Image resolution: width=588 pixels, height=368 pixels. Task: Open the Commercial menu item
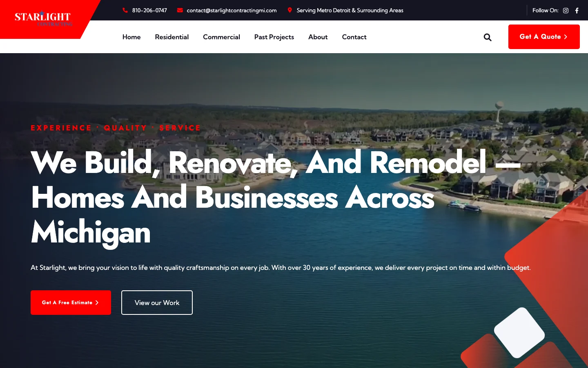click(x=221, y=37)
